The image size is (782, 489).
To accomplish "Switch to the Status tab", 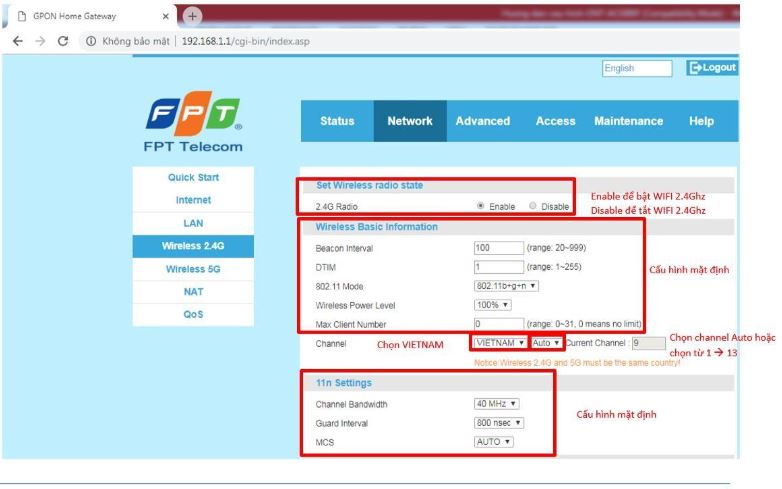I will coord(337,121).
